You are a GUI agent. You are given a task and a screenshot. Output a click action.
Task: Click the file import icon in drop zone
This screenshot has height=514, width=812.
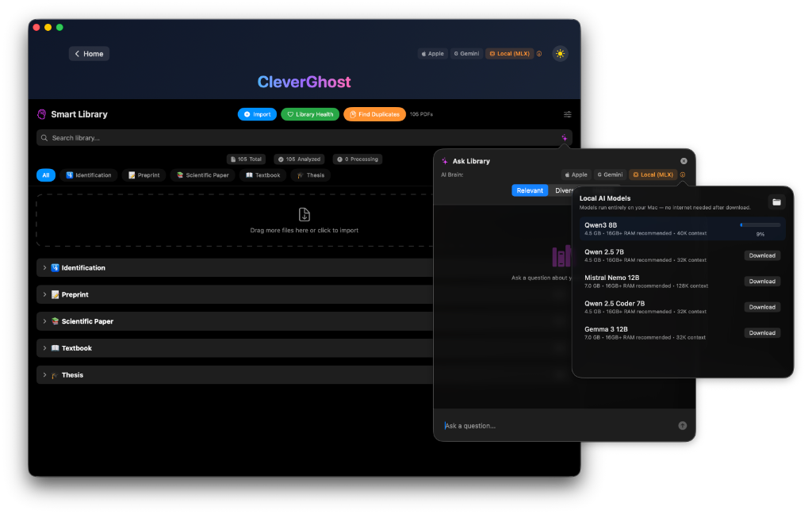(304, 214)
